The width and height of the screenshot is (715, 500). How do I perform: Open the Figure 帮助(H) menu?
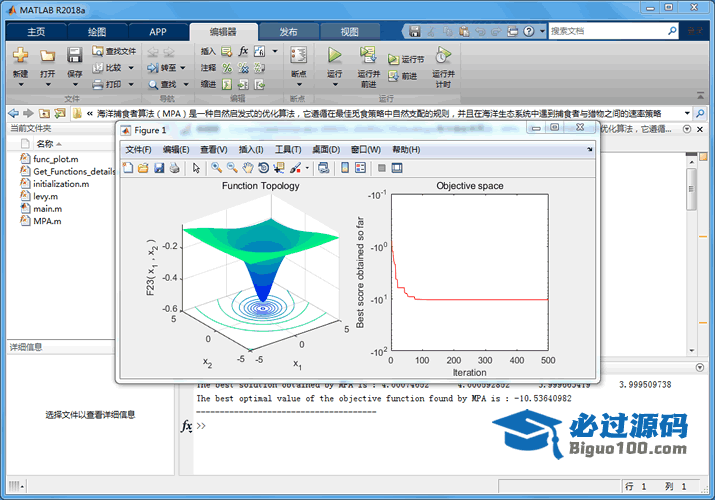coord(406,149)
